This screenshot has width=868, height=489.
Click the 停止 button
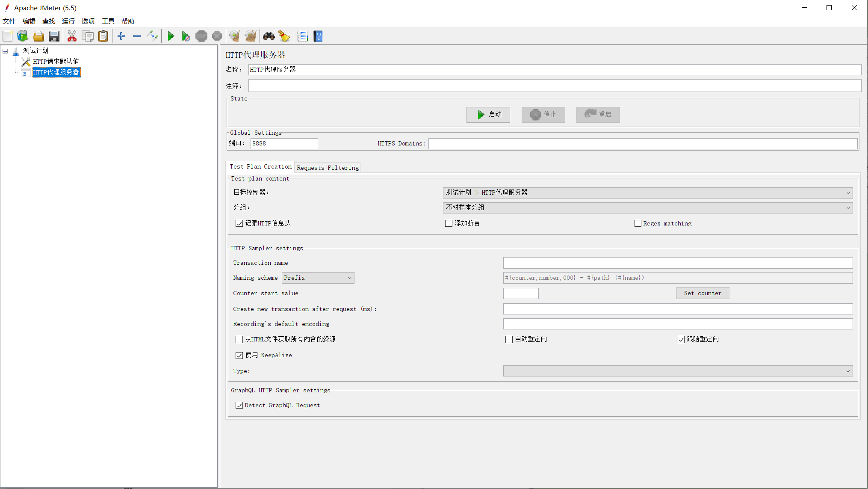pos(543,115)
